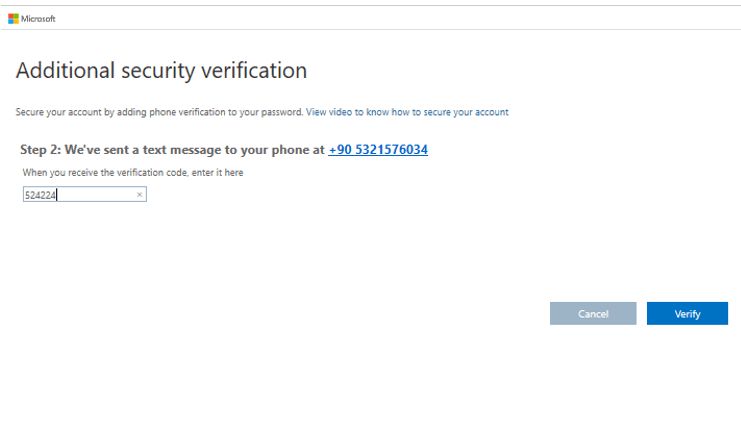Image resolution: width=741 pixels, height=428 pixels.
Task: Click the 'When you receive the verification code' label
Action: coord(133,173)
